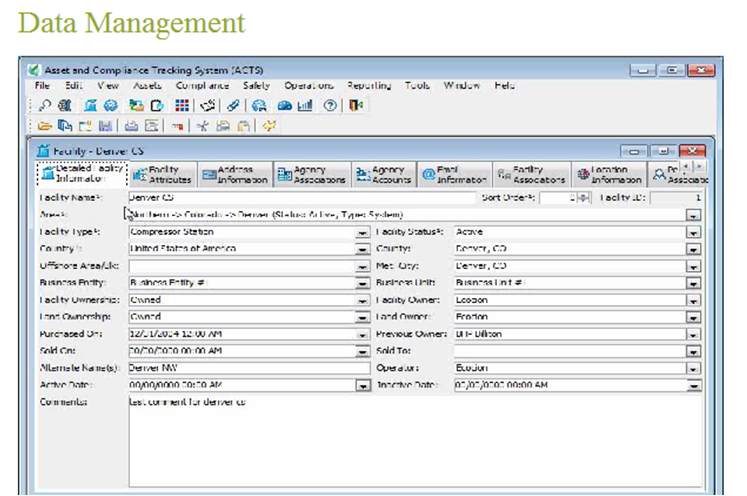Open the Facility Status dropdown
Viewport: 747px width, 496px height.
(x=692, y=232)
